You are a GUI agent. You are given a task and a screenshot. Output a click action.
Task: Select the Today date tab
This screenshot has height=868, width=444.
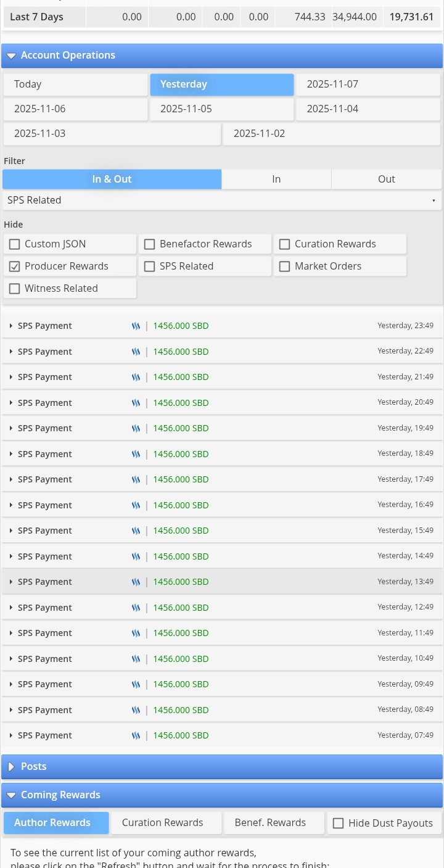coord(75,85)
